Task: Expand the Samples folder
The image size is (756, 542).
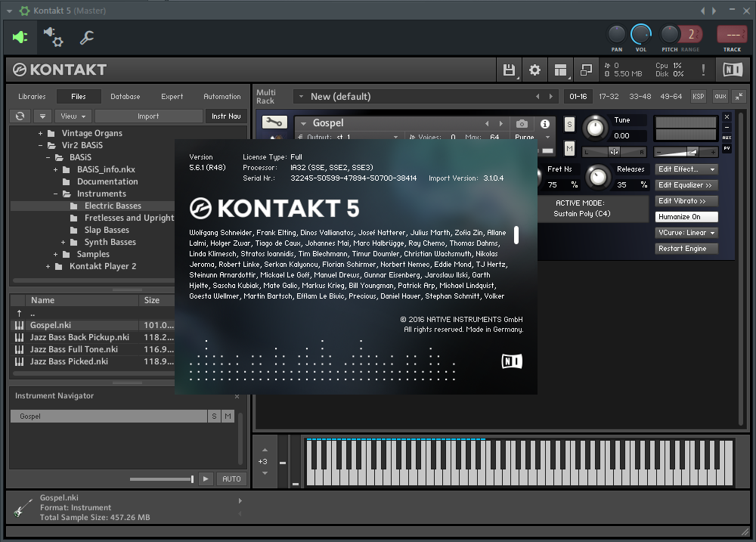Action: coord(55,254)
